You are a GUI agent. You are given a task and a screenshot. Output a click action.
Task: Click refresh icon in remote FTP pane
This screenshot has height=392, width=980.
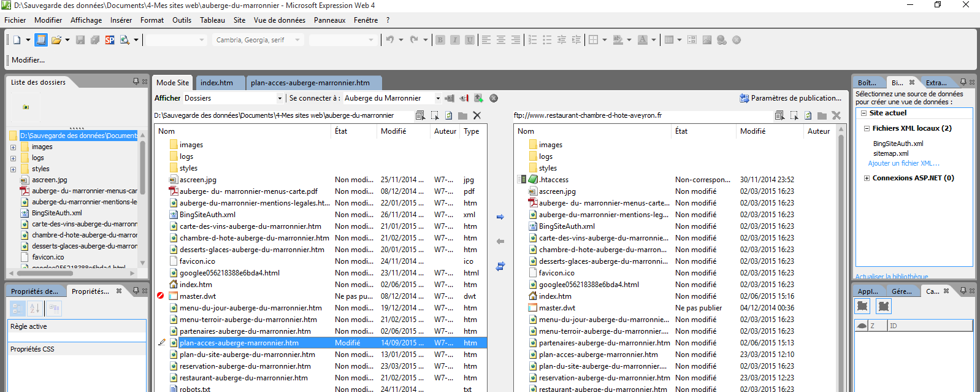click(808, 115)
